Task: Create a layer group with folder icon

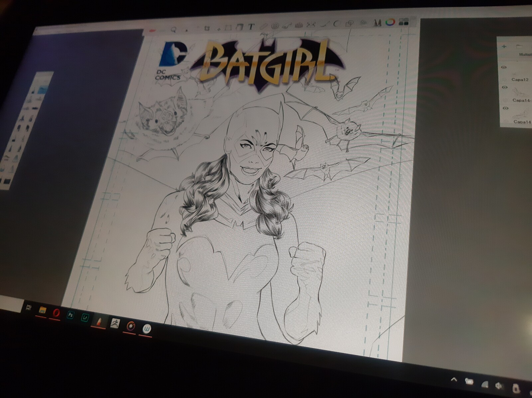Action: [519, 46]
